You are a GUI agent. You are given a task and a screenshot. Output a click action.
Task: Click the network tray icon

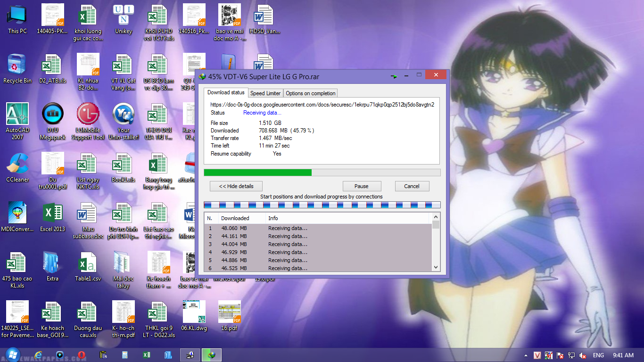(571, 355)
